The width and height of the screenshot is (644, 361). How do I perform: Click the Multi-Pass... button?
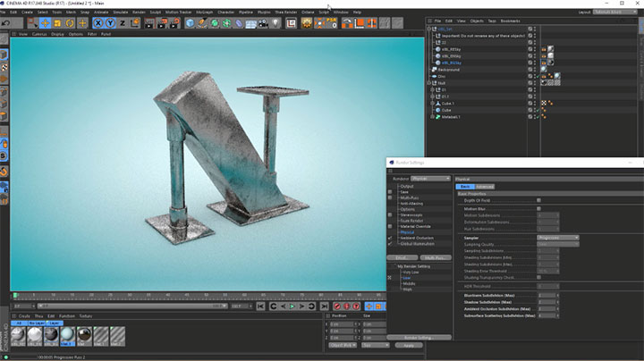(x=436, y=257)
